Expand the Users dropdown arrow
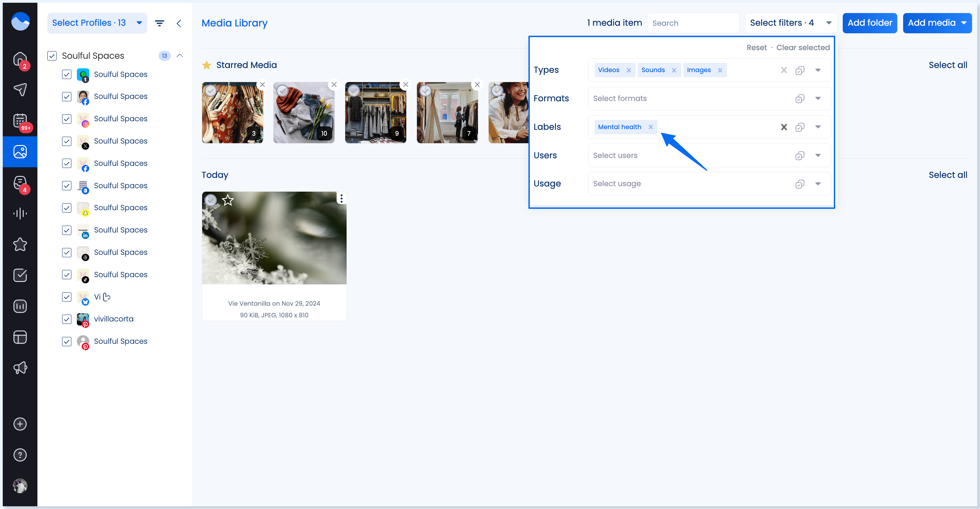 point(818,155)
